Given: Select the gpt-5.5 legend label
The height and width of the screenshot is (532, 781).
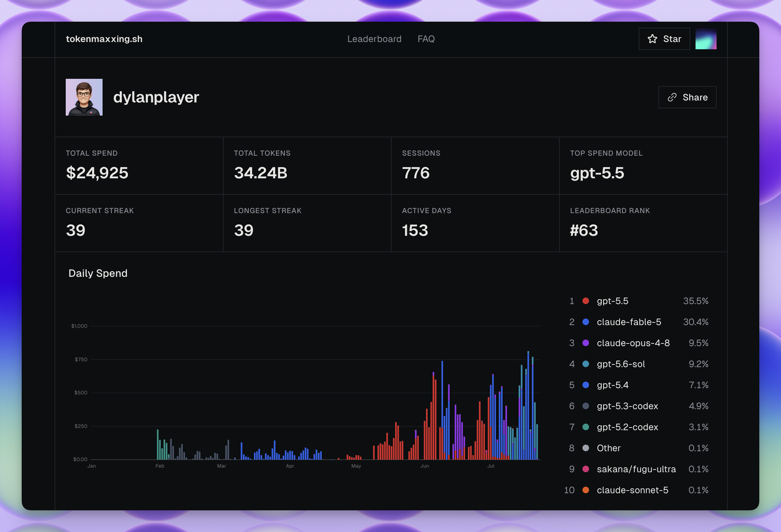Looking at the screenshot, I should tap(612, 301).
